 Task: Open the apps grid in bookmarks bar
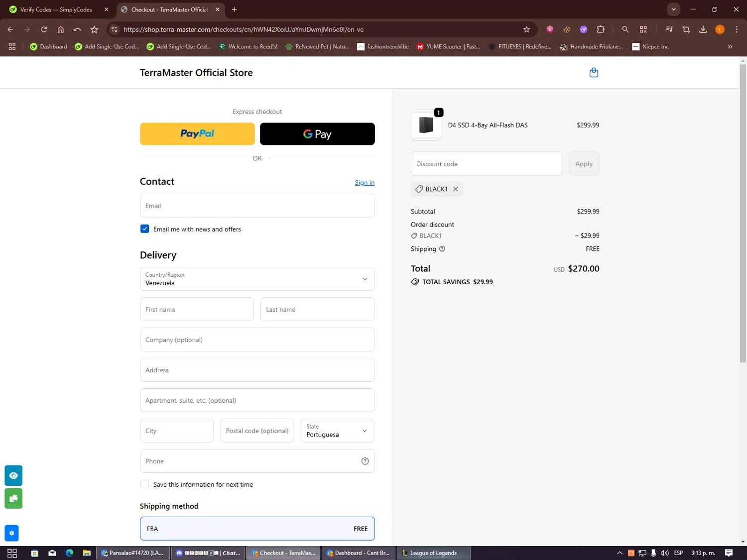click(12, 46)
